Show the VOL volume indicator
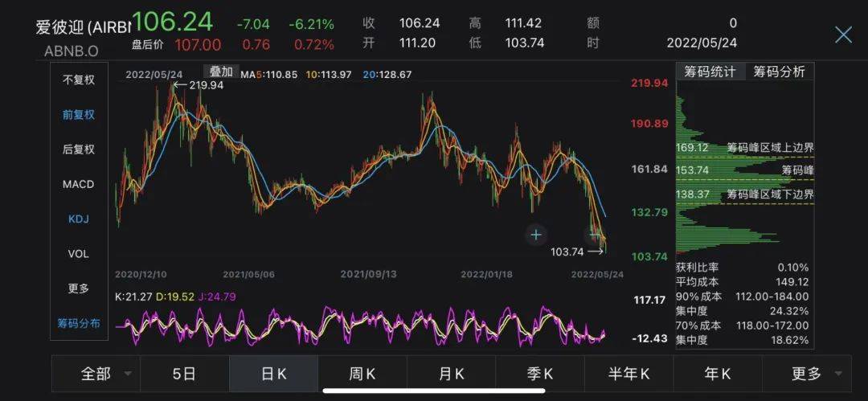This screenshot has height=401, width=868. point(79,254)
